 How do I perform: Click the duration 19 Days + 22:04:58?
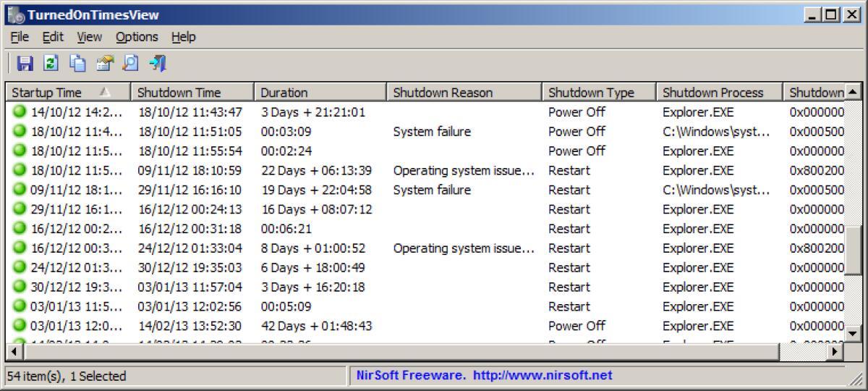click(x=316, y=190)
